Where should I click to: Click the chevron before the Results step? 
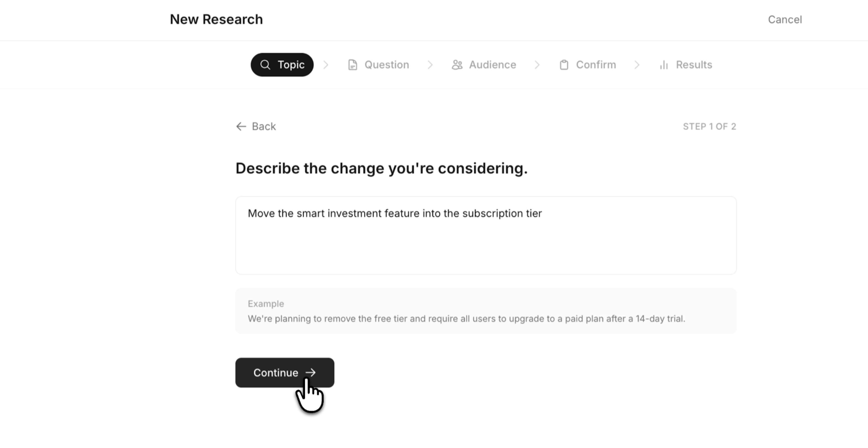pos(637,65)
